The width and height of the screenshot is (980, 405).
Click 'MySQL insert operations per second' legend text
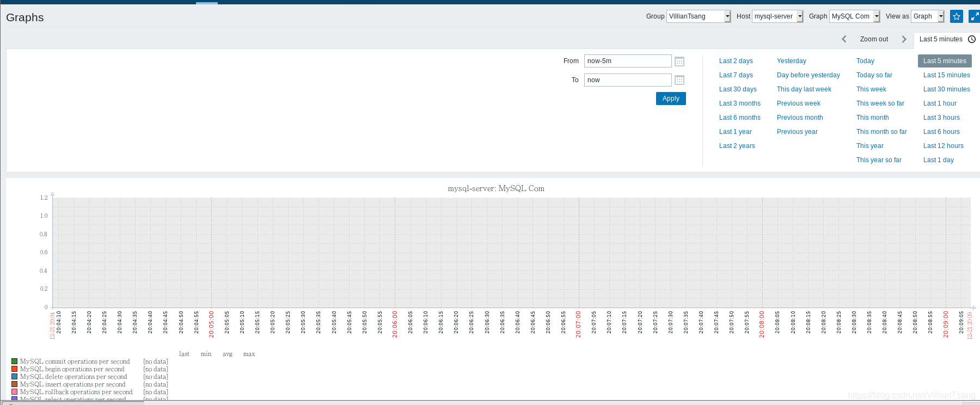73,384
